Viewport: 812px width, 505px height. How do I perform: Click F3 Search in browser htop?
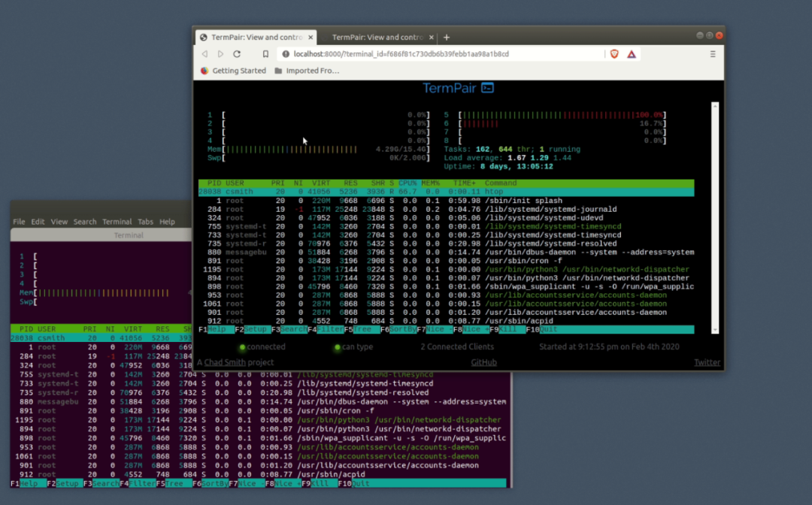289,330
